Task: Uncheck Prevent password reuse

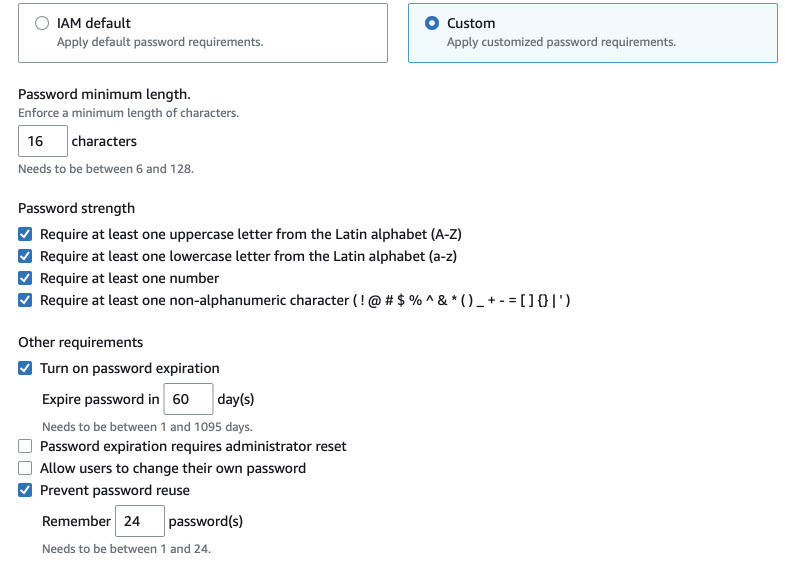Action: click(25, 490)
